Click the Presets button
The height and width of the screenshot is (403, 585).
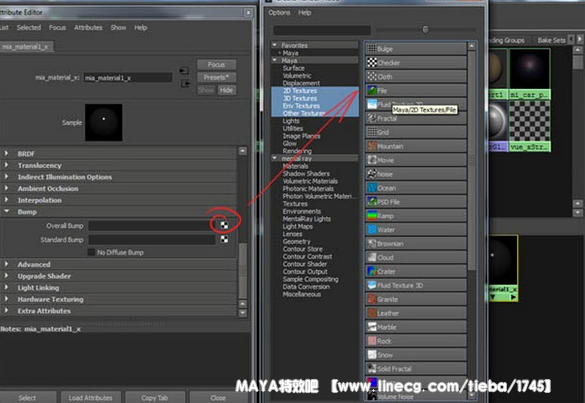point(216,77)
